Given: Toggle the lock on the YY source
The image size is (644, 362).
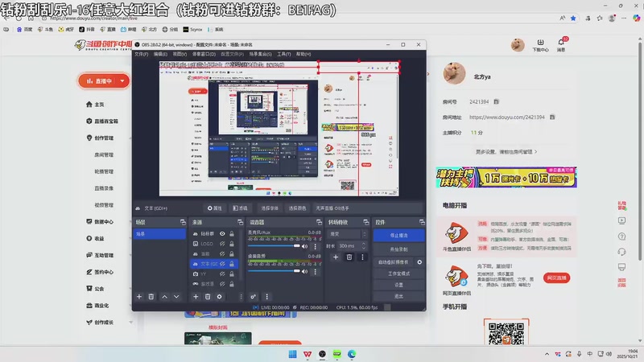Looking at the screenshot, I should click(232, 274).
